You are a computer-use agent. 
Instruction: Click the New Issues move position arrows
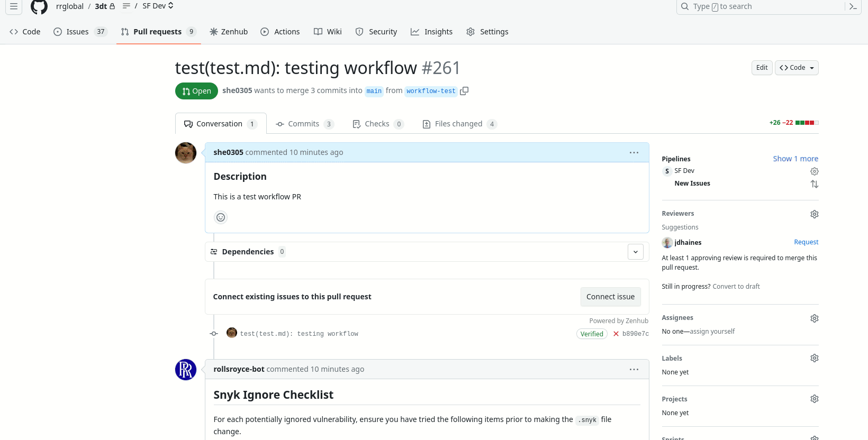click(815, 184)
